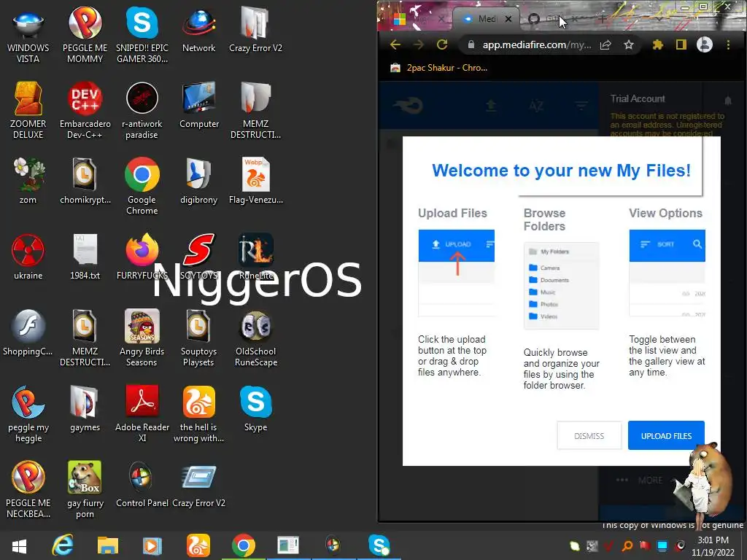
Task: Focus the app.mediafire.com address bar
Action: coord(536,44)
